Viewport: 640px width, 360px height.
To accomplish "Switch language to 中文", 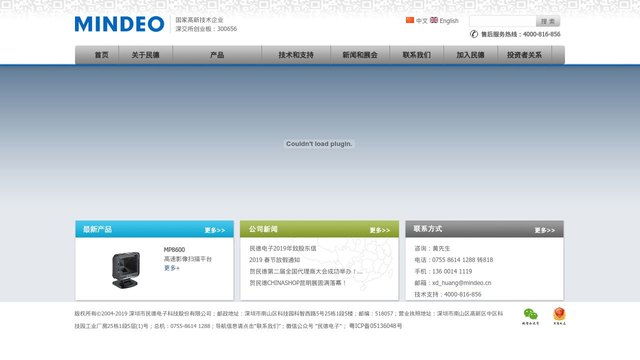I will pos(422,21).
